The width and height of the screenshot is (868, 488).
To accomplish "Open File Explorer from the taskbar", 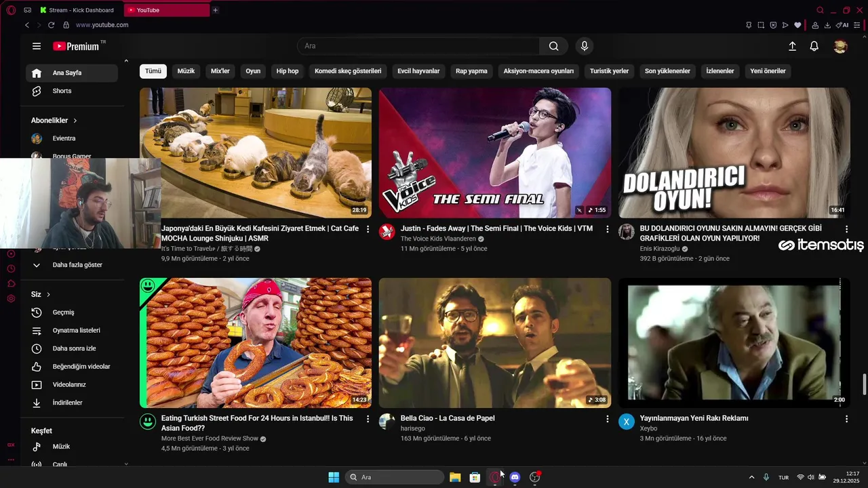I will (x=455, y=477).
